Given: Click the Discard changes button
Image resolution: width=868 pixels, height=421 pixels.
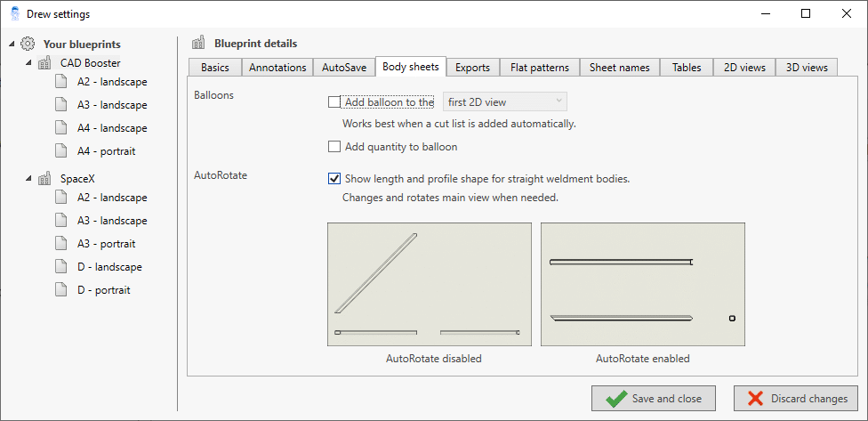Looking at the screenshot, I should click(796, 399).
